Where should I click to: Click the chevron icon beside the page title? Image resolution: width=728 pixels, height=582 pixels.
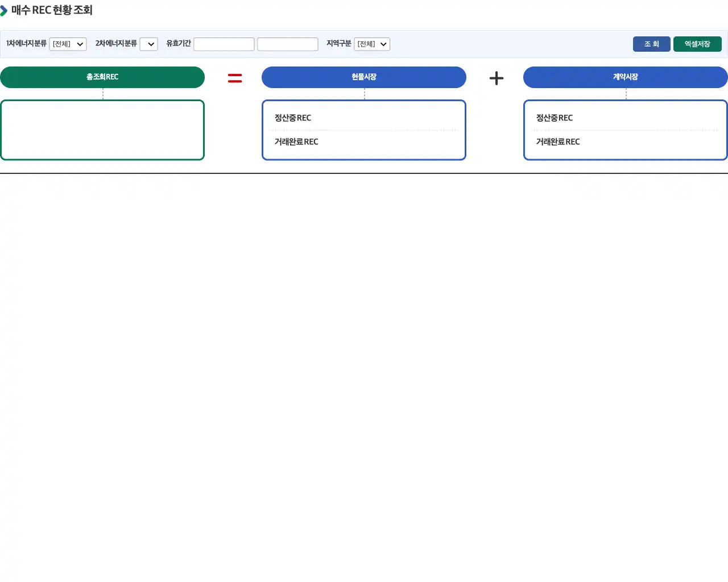coord(3,11)
